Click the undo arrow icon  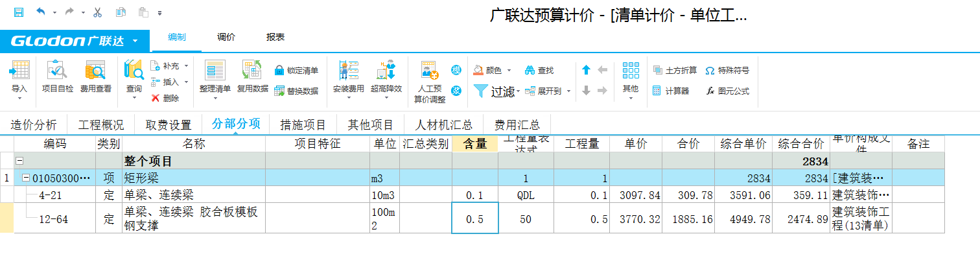(x=41, y=12)
